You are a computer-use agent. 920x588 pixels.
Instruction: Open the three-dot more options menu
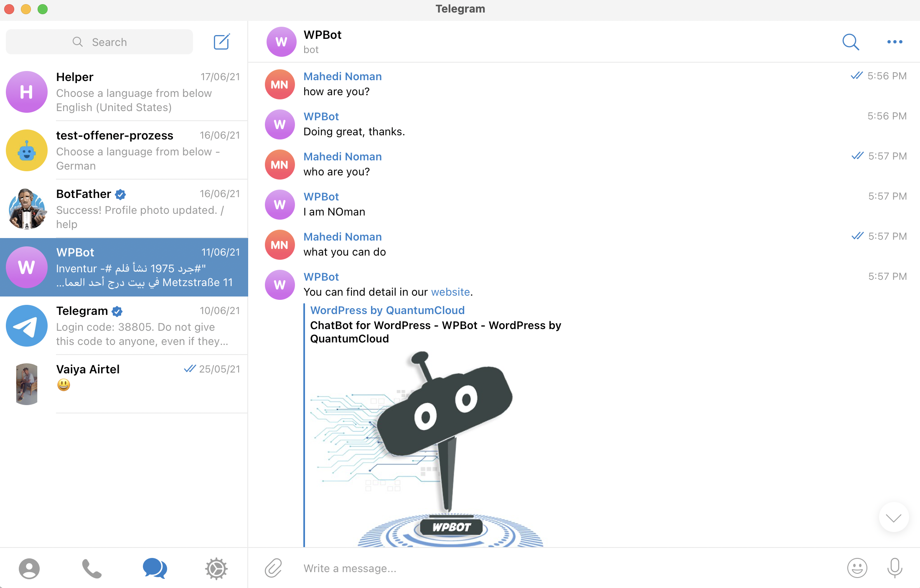(895, 42)
